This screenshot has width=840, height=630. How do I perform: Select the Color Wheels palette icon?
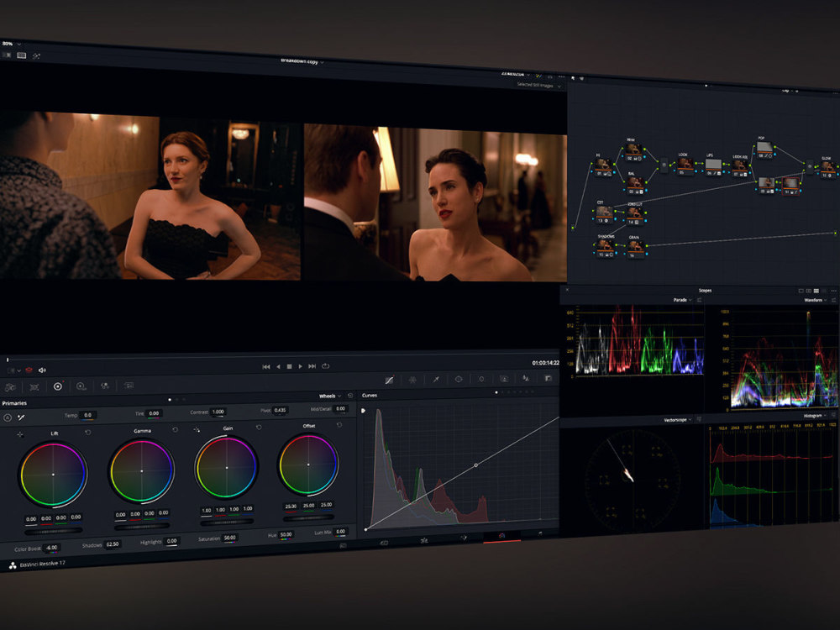click(x=58, y=386)
